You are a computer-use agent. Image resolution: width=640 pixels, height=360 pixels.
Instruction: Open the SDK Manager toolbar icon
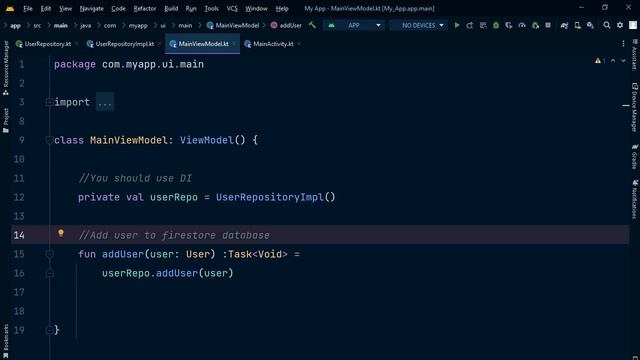590,25
